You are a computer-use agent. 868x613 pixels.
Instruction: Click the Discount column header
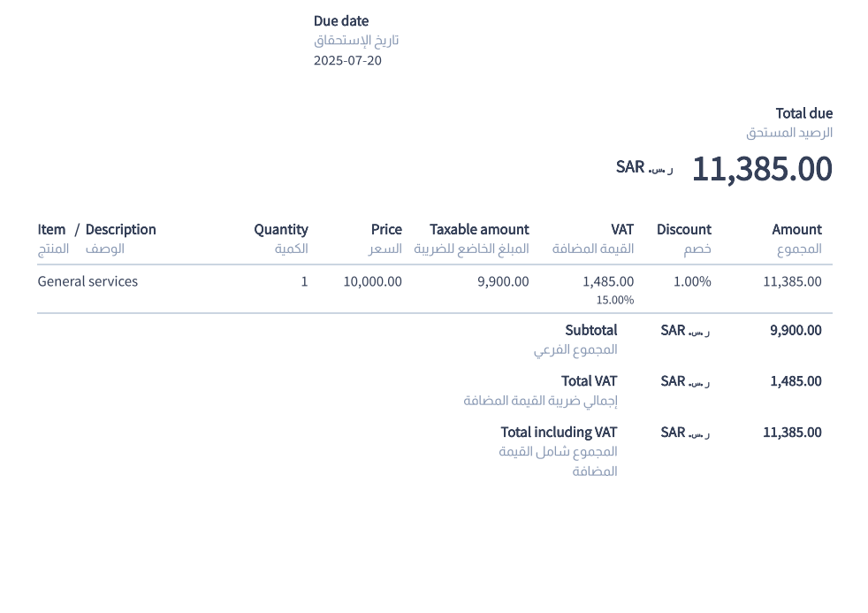tap(683, 230)
